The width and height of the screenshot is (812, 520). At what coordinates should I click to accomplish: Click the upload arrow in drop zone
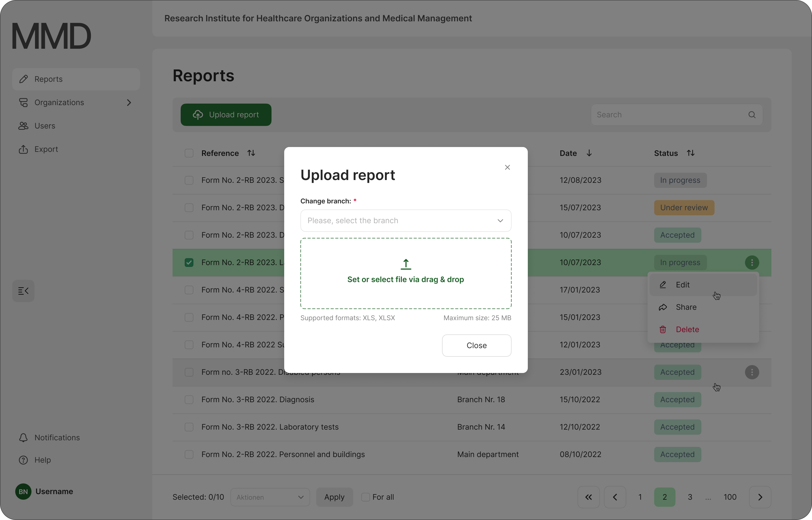click(406, 264)
